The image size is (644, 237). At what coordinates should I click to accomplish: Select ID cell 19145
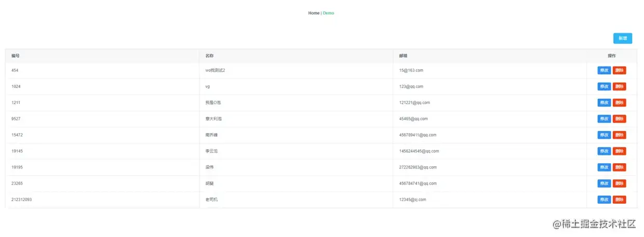pyautogui.click(x=102, y=151)
